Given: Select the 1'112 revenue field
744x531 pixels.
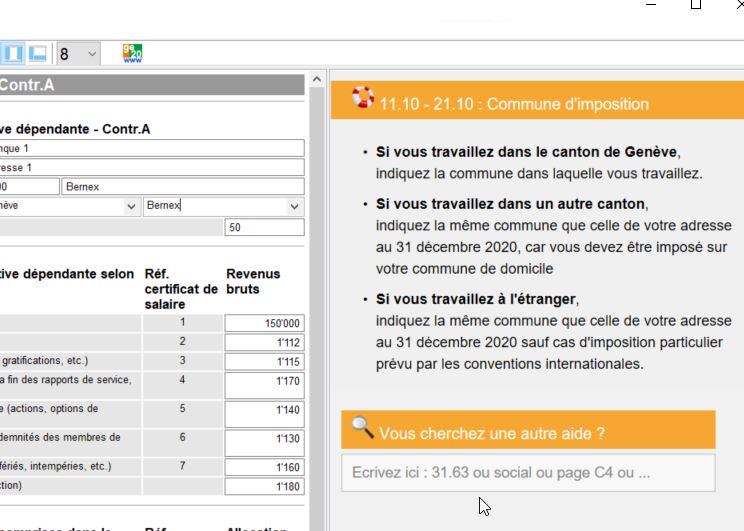Looking at the screenshot, I should click(x=264, y=343).
